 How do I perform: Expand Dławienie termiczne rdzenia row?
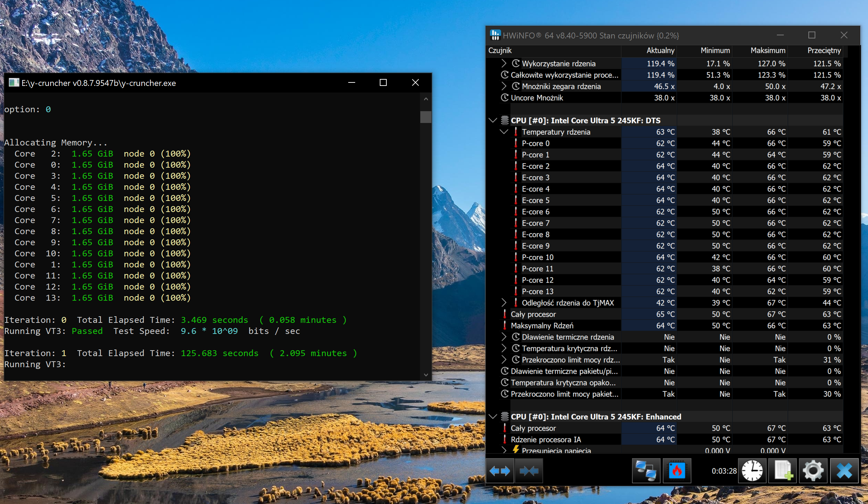click(x=504, y=337)
